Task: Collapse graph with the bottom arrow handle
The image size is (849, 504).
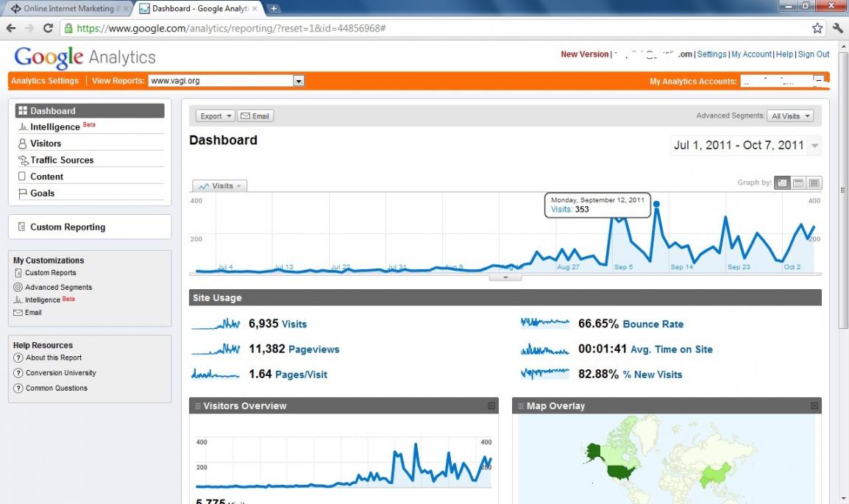Action: 505,277
